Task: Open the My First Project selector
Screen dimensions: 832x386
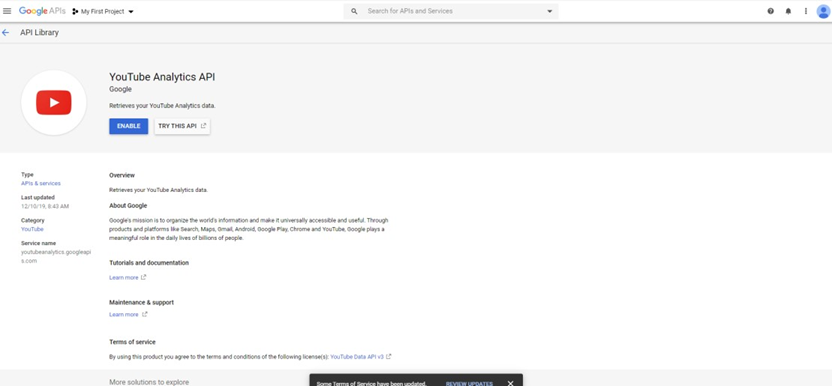Action: (103, 12)
